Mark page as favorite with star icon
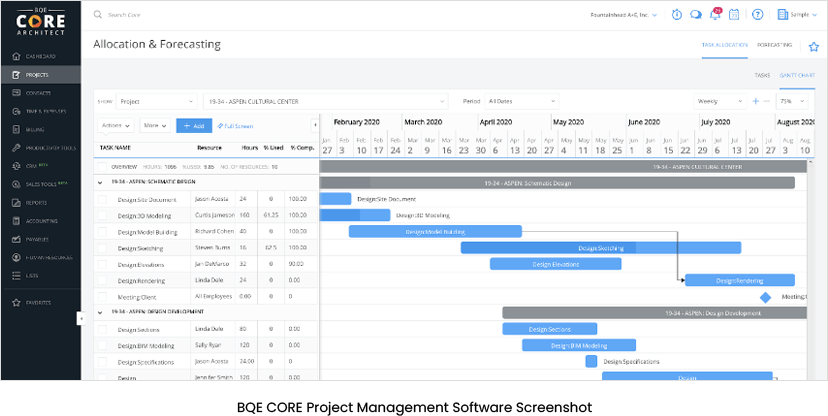Viewport: 828px width, 416px height. coord(814,47)
